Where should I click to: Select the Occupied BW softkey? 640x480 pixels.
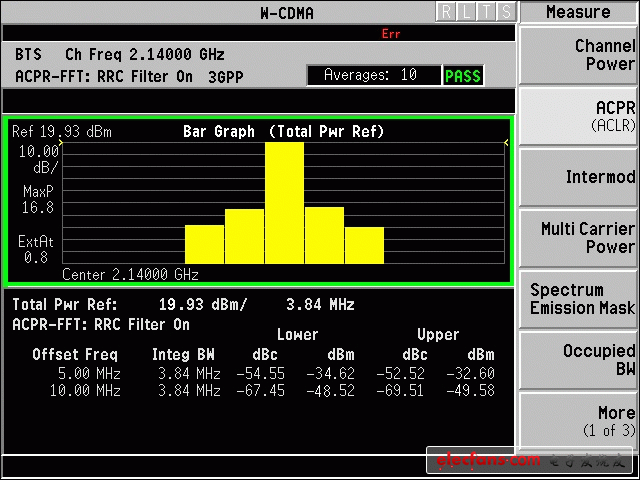[579, 360]
